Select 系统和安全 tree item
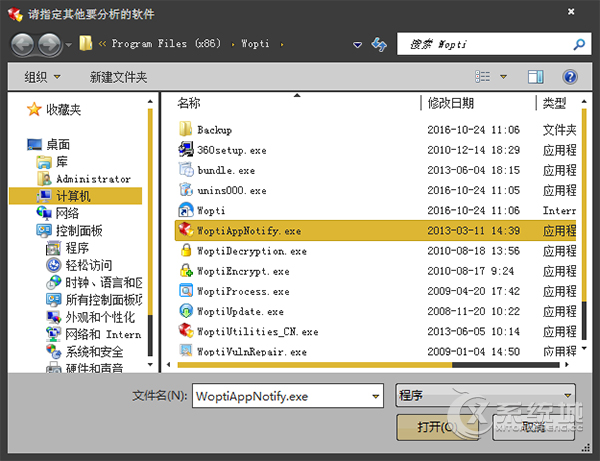This screenshot has width=600, height=461. click(95, 351)
